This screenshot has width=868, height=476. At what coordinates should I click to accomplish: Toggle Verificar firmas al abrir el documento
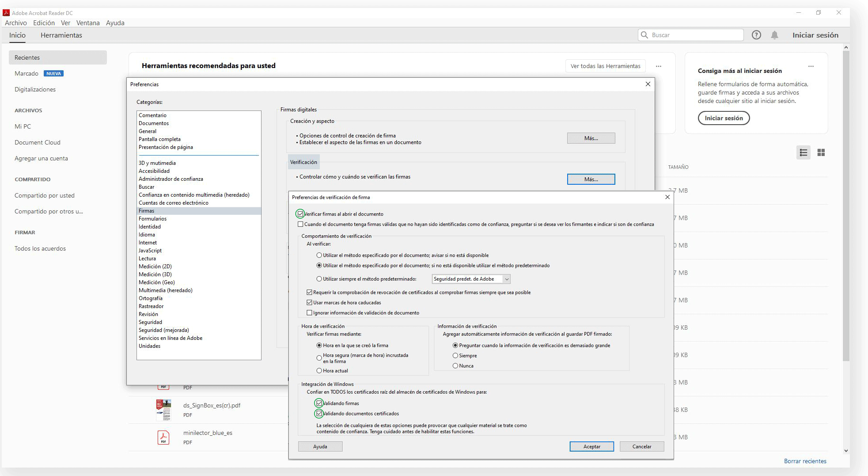(300, 214)
